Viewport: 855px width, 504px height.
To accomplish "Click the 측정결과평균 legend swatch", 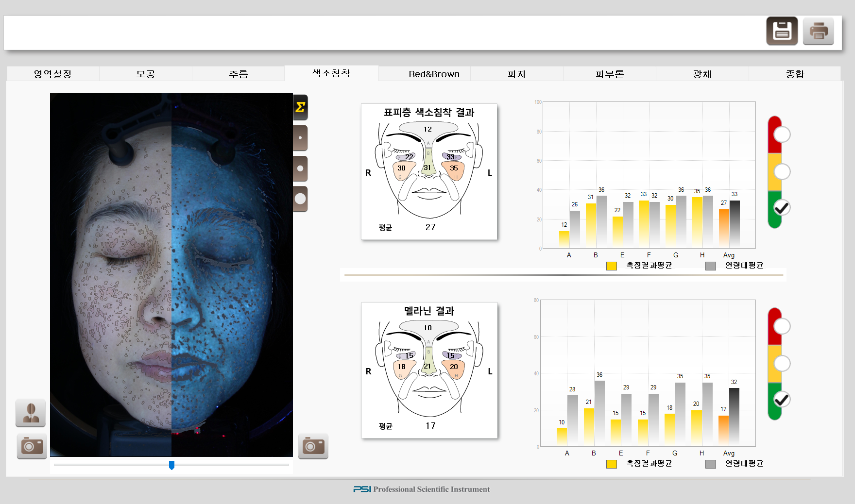I will tap(611, 266).
